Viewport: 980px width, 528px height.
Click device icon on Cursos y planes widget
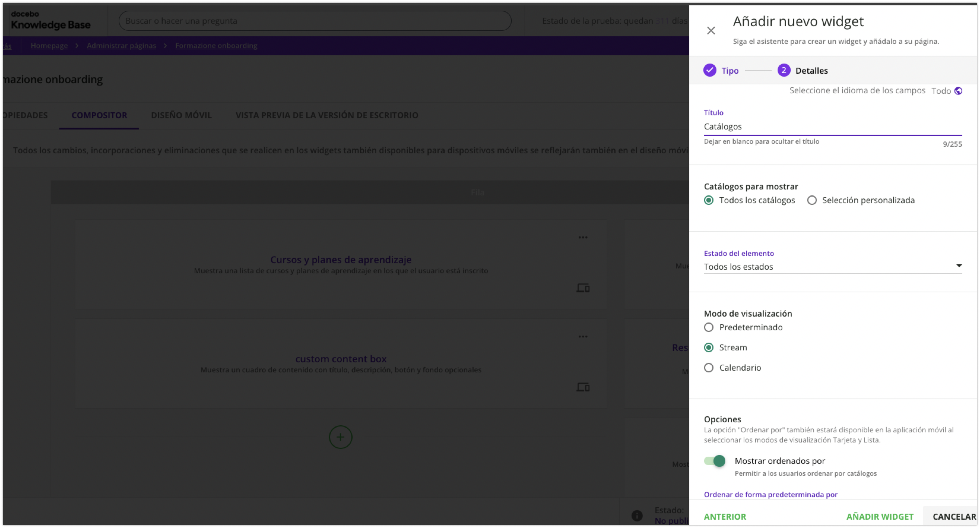pos(583,288)
